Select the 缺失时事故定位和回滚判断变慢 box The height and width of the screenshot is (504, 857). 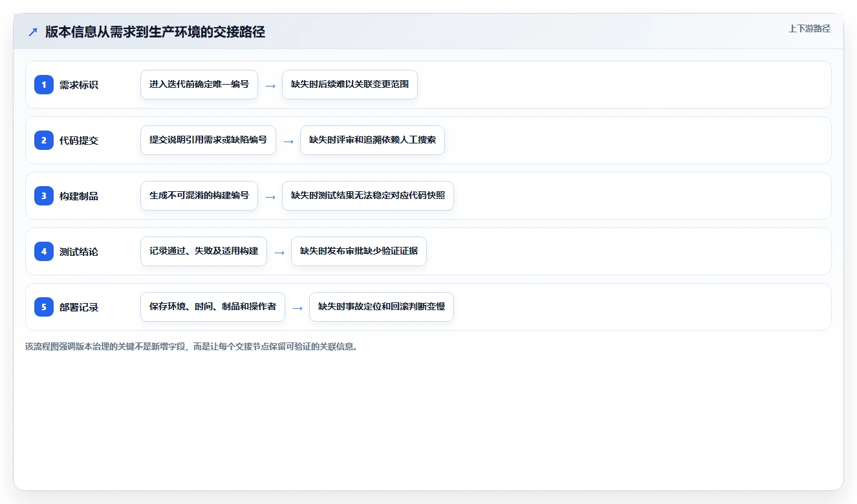pyautogui.click(x=382, y=307)
